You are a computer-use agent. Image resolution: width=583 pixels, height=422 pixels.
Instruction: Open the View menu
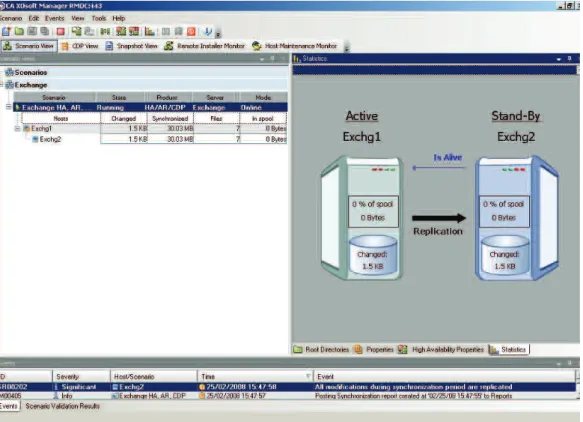click(78, 18)
